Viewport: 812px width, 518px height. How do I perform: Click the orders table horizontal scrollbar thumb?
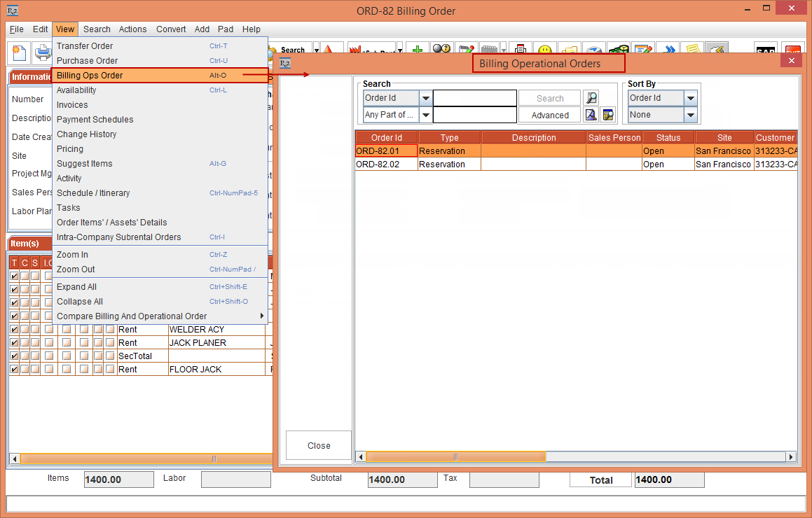coord(455,456)
